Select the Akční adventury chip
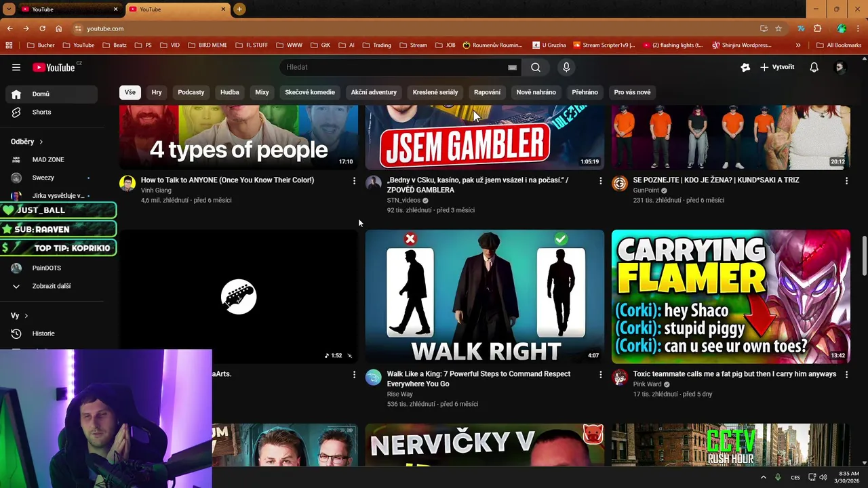 click(374, 92)
